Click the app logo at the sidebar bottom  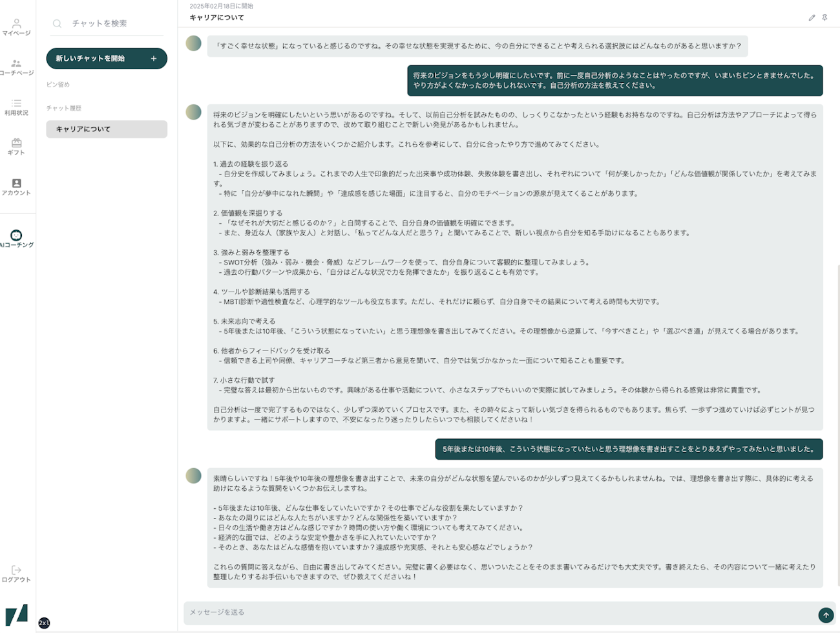(16, 614)
